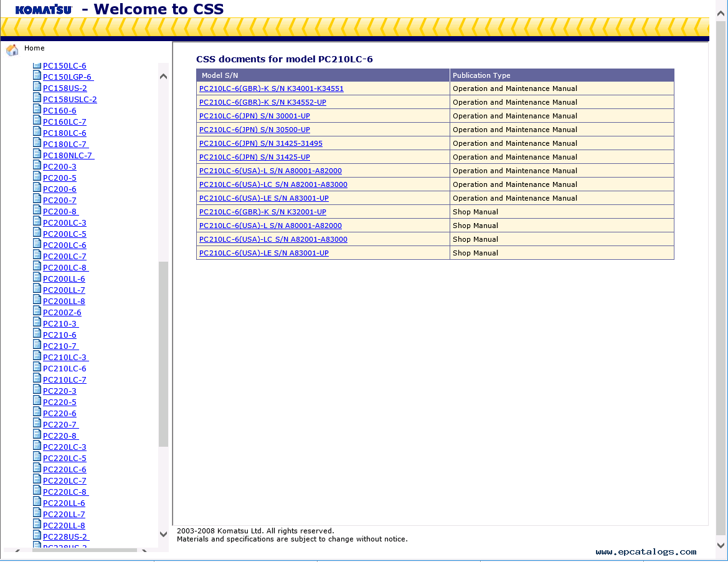
Task: Click the document icon beside PC180LC-6
Action: coord(37,131)
